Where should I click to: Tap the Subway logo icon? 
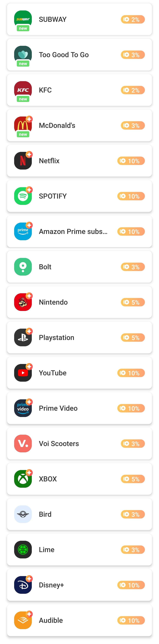(23, 19)
